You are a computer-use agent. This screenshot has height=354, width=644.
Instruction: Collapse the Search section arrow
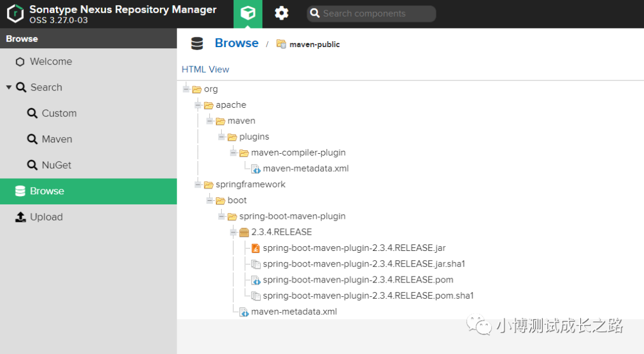[x=9, y=88]
